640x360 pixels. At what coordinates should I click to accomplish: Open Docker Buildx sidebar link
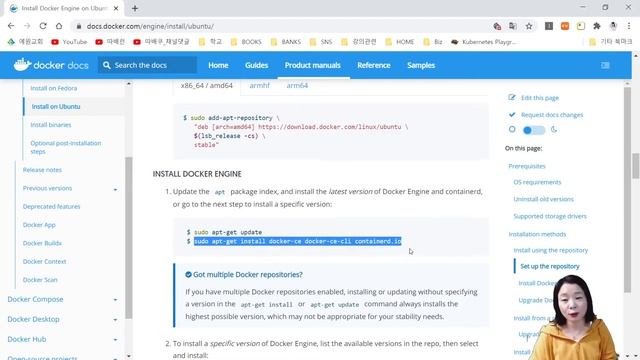click(x=42, y=243)
